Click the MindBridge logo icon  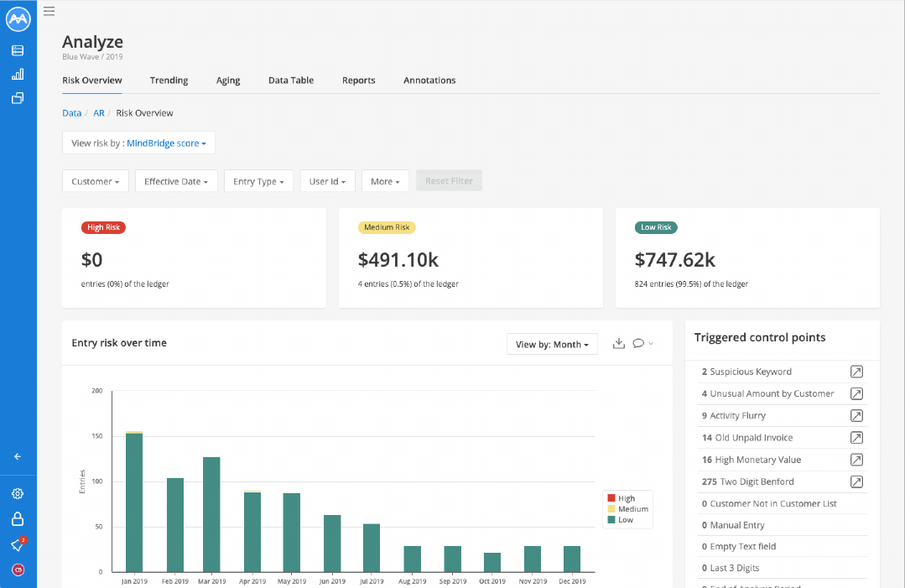coord(18,18)
